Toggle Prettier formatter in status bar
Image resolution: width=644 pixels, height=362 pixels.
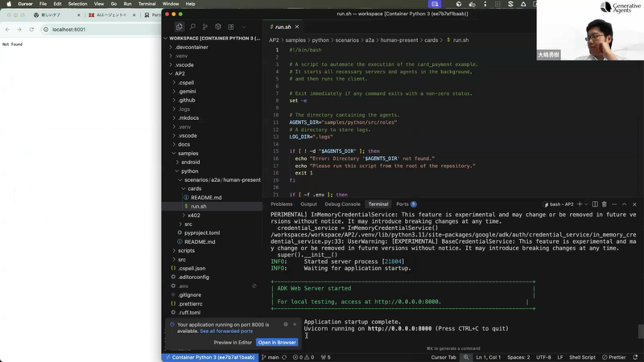614,357
